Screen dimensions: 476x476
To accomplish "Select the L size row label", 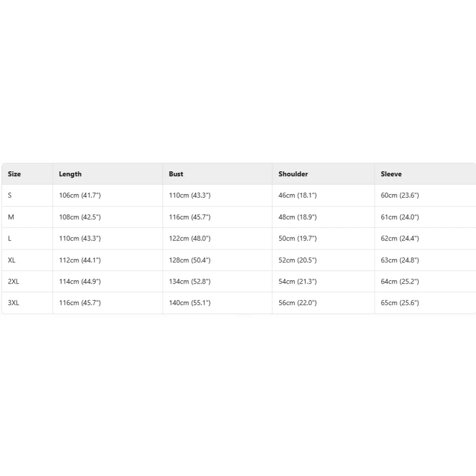I will pyautogui.click(x=10, y=238).
